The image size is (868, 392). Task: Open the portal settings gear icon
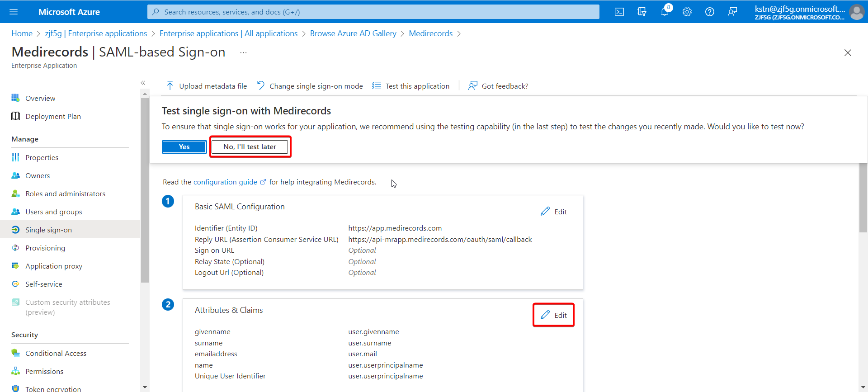coord(687,12)
